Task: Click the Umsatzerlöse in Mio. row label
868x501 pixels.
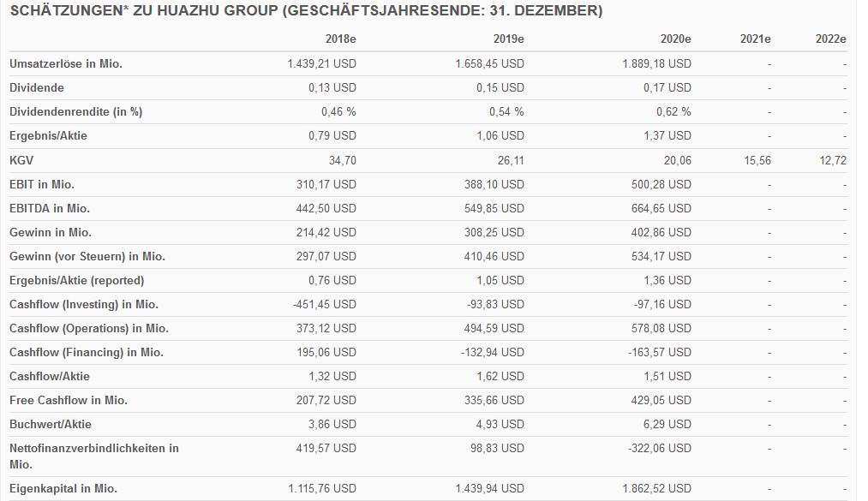Action: coord(66,63)
